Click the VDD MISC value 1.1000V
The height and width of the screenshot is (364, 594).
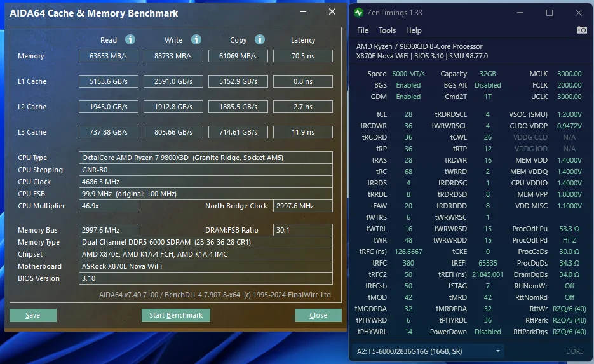click(x=569, y=206)
